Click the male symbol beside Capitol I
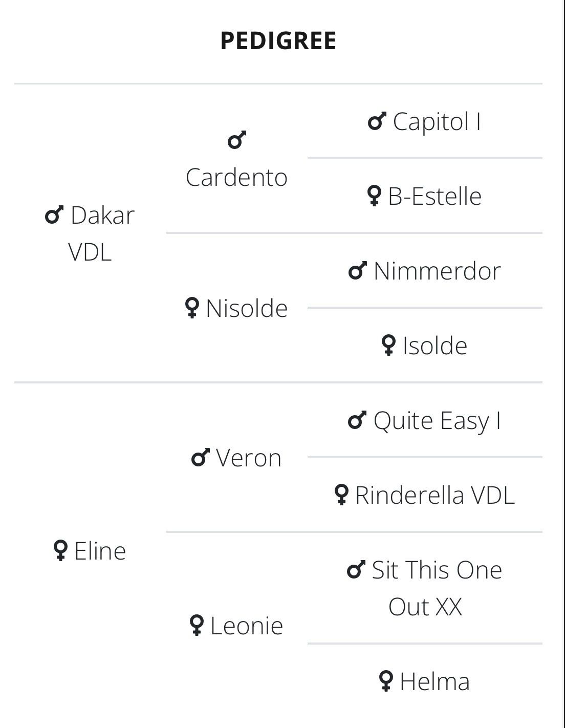 coord(377,121)
